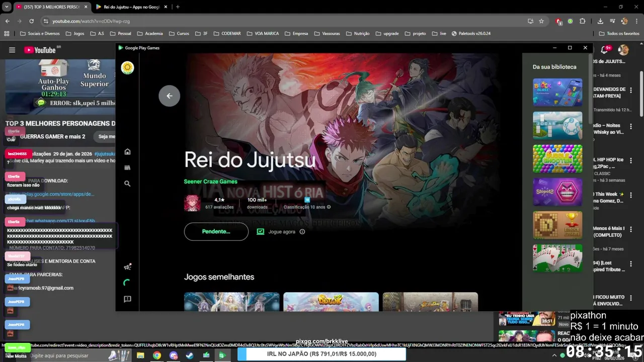Open the solitaire cards game from library
Screen dimensions: 644x362
[557, 258]
